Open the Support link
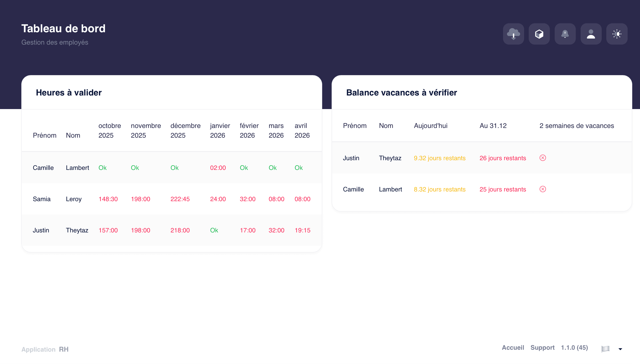 tap(543, 348)
